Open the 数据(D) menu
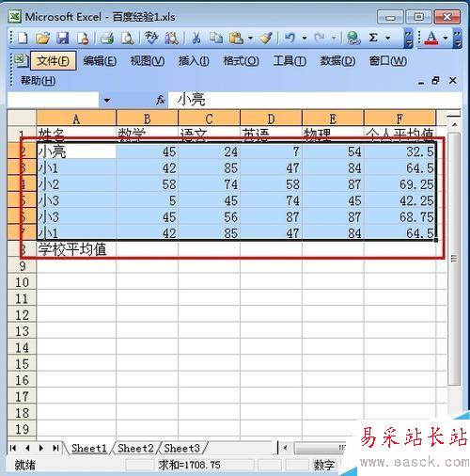This screenshot has height=476, width=470. click(x=337, y=61)
